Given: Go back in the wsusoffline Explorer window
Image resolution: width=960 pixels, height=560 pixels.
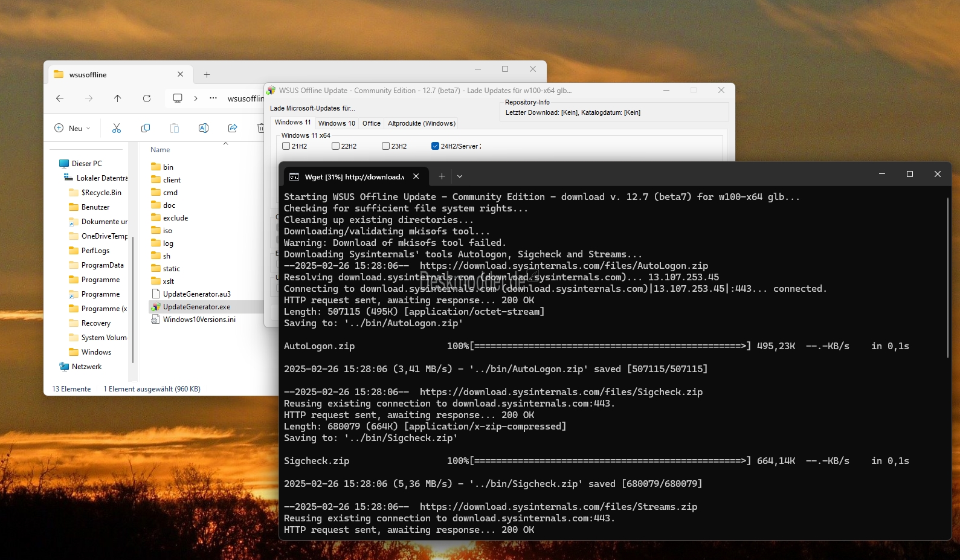Looking at the screenshot, I should click(x=60, y=98).
